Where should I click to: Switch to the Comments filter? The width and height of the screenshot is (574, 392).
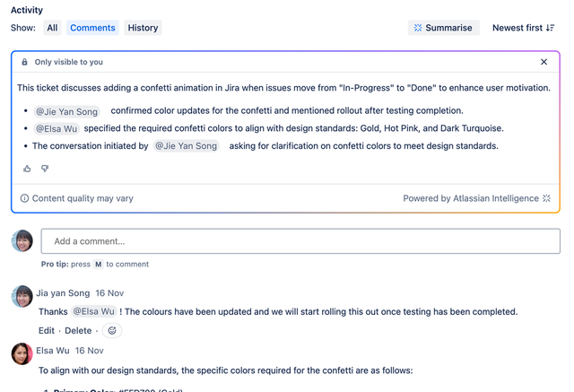coord(92,28)
